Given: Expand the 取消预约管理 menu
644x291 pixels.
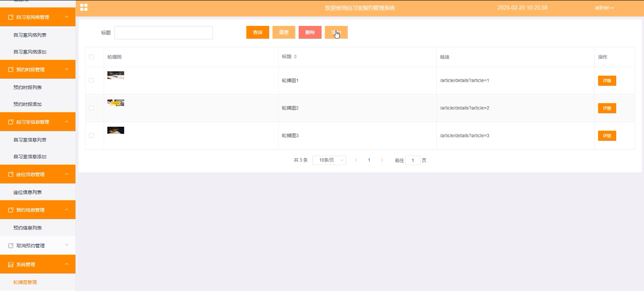Looking at the screenshot, I should coord(38,245).
